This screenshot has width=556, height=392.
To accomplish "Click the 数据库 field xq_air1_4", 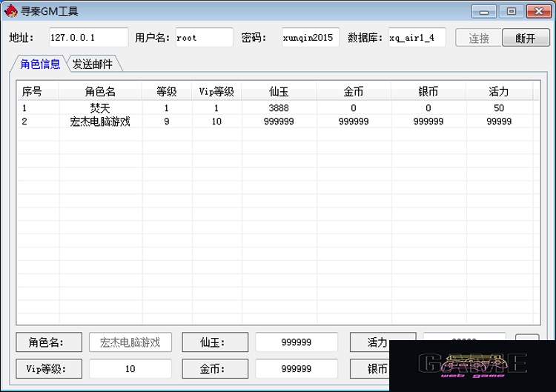I will 417,38.
